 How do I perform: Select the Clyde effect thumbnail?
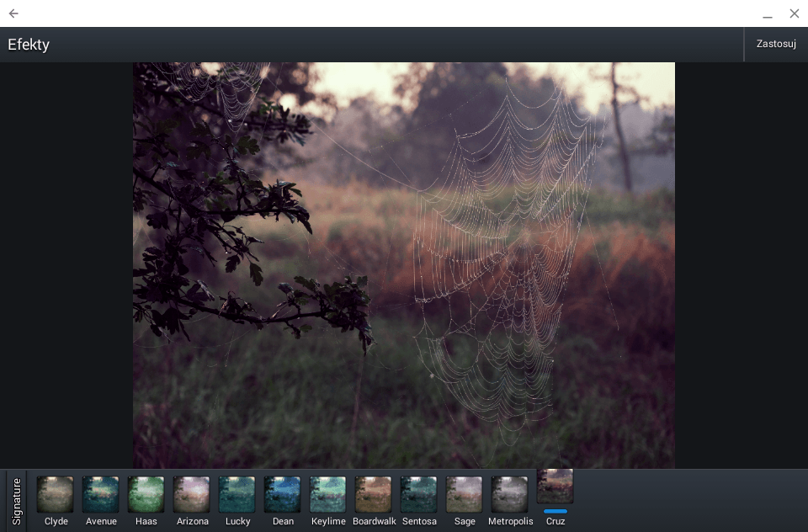tap(56, 494)
